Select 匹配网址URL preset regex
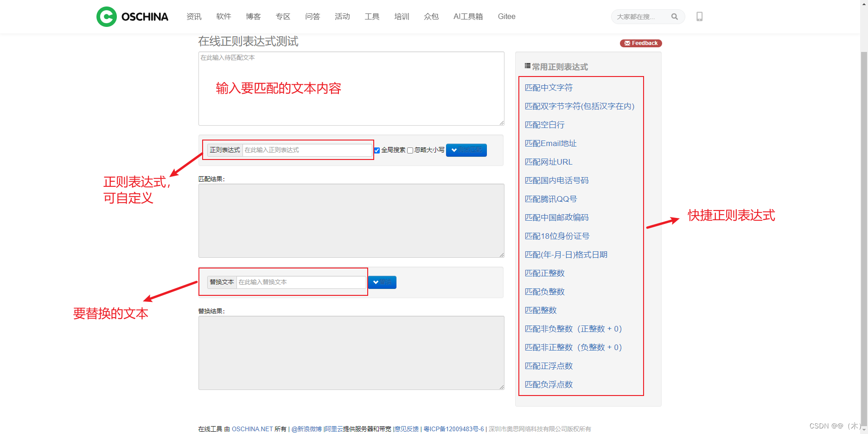This screenshot has height=434, width=868. pyautogui.click(x=549, y=162)
